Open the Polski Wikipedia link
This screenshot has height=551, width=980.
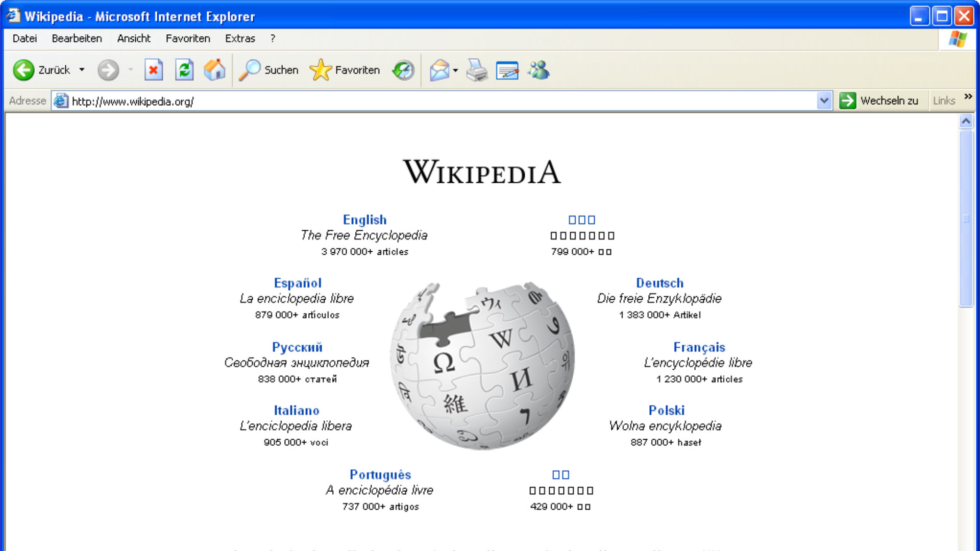point(667,411)
